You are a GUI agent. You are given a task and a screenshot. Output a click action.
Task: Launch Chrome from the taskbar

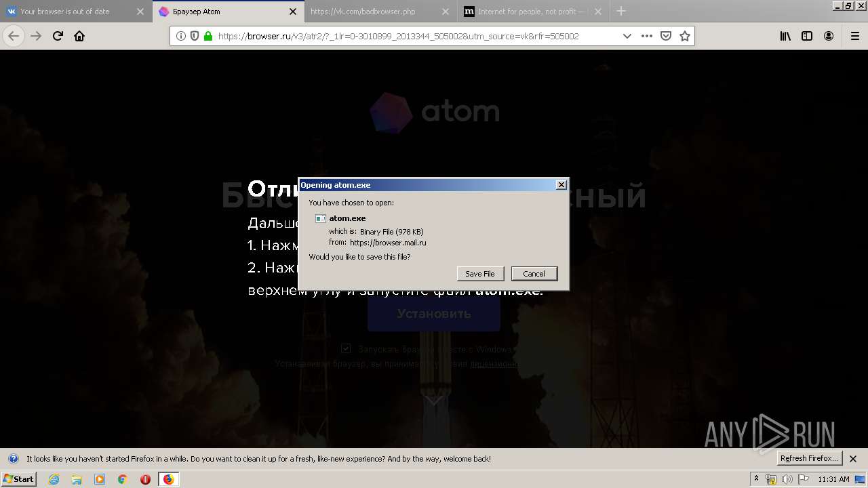point(123,479)
